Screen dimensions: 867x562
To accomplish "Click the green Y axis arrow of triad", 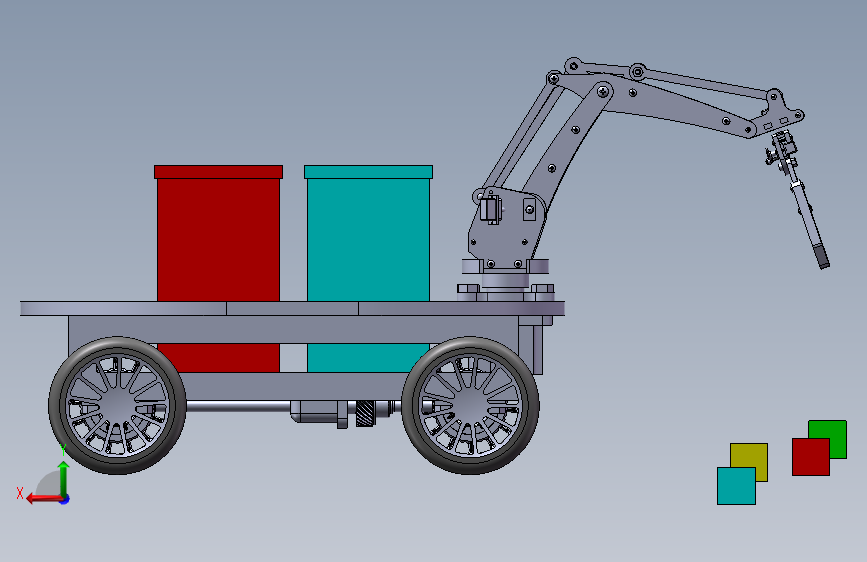I will pos(64,478).
